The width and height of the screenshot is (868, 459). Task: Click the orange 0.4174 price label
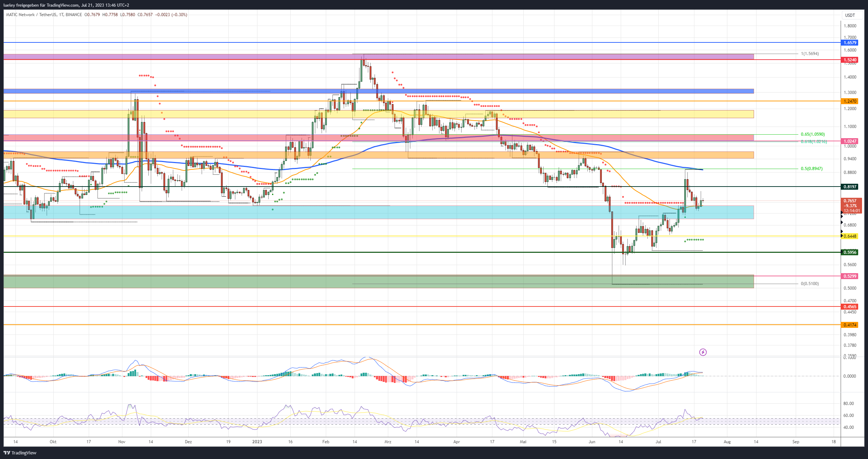(x=850, y=325)
